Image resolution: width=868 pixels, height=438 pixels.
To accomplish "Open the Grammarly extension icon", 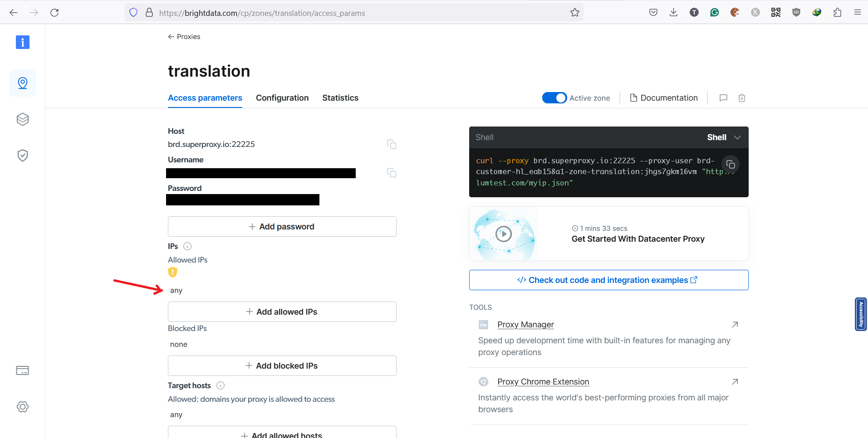I will point(714,12).
